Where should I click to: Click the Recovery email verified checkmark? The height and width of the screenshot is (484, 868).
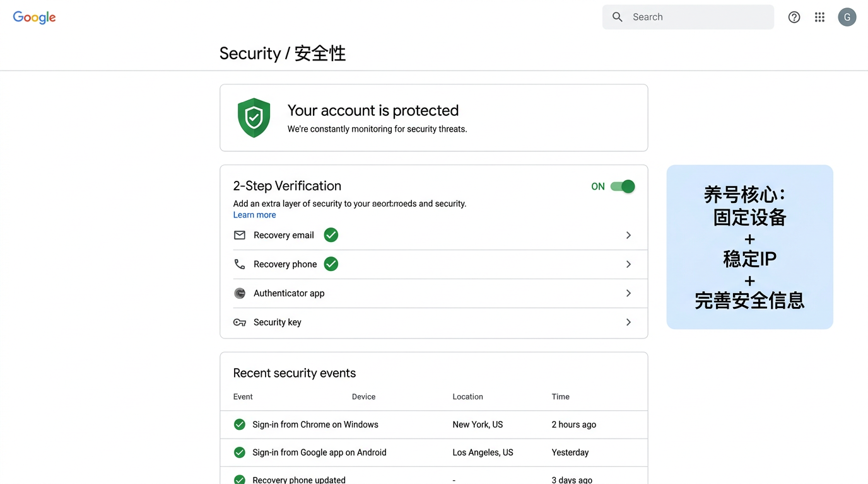point(331,234)
